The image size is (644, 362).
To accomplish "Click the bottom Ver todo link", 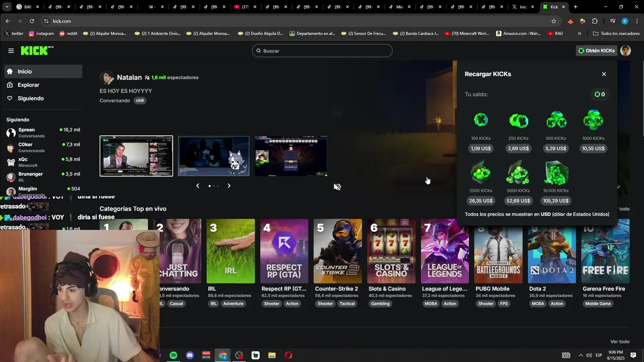I will click(620, 342).
